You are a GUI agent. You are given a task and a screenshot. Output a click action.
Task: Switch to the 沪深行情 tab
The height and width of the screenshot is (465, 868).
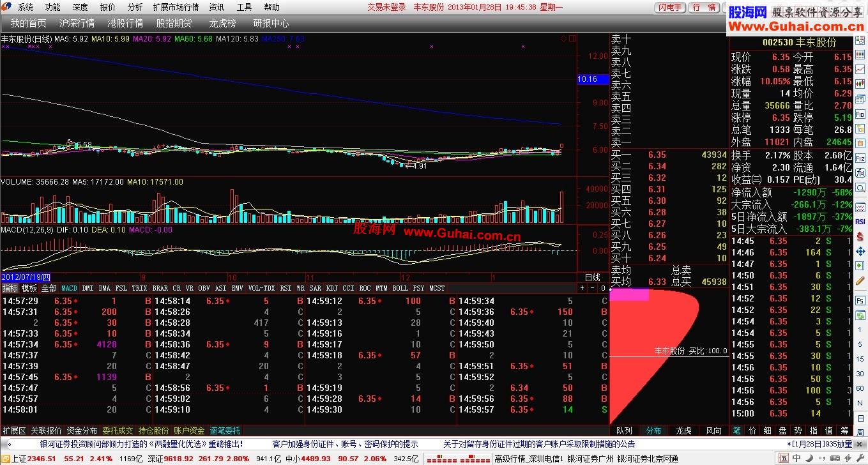[77, 23]
